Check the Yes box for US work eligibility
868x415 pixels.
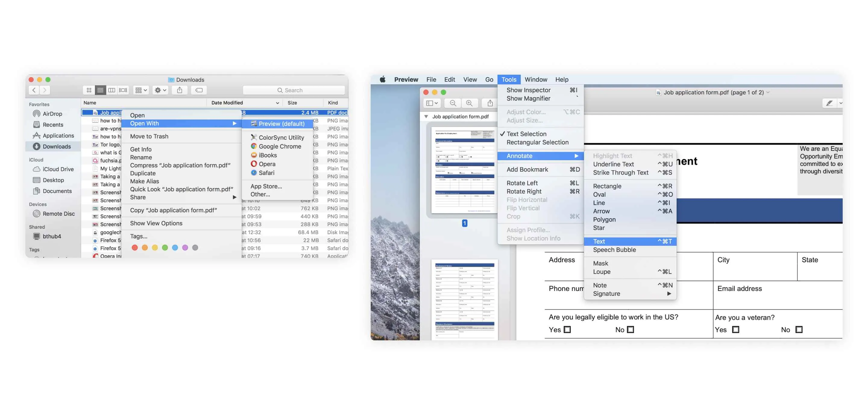point(568,329)
